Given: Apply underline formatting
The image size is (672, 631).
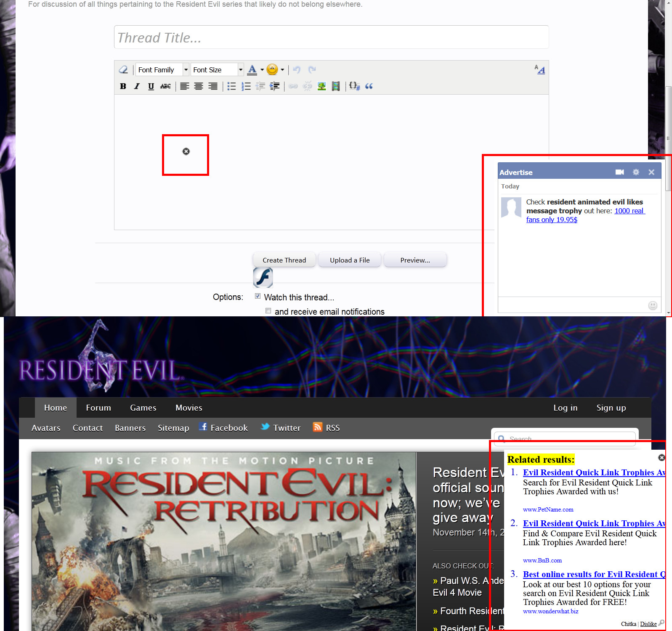Looking at the screenshot, I should 151,86.
